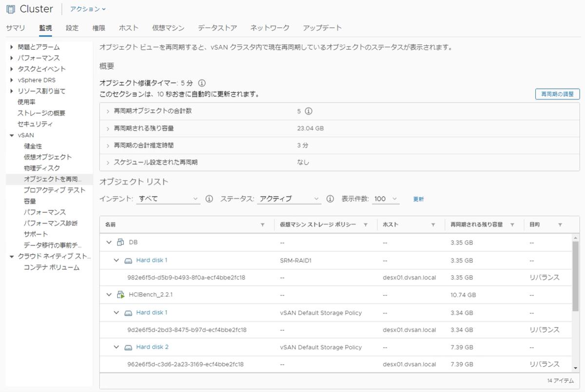The image size is (585, 392).
Task: Open the Hard disk 2 link
Action: coord(152,347)
